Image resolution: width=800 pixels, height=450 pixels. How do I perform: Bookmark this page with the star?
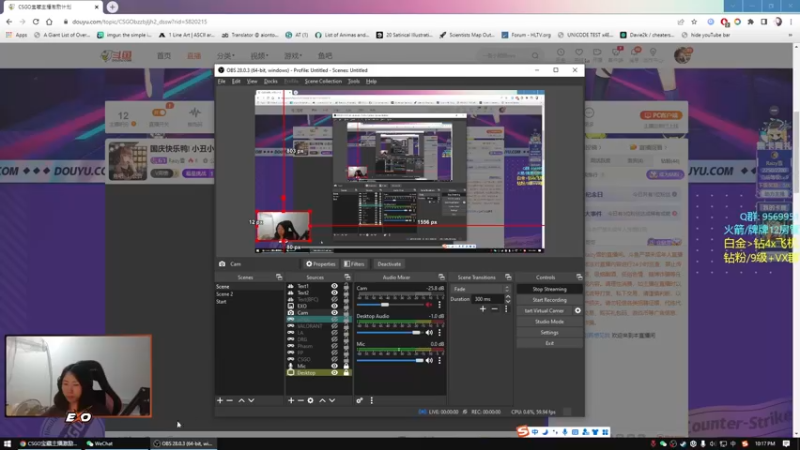click(694, 22)
